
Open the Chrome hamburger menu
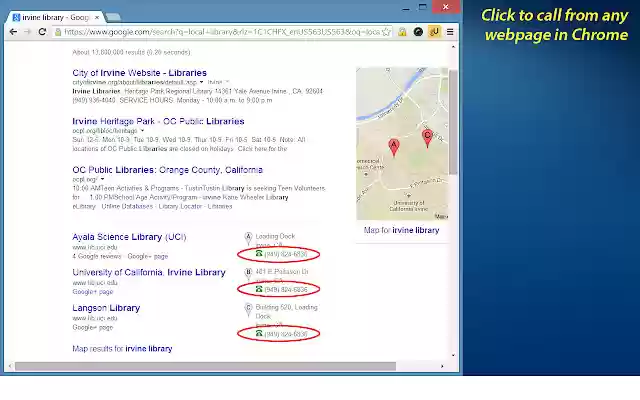point(450,32)
